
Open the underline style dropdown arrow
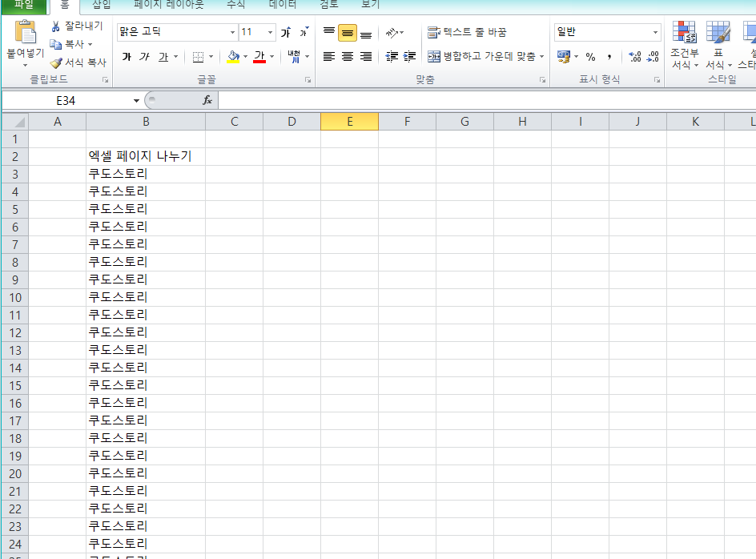click(176, 57)
